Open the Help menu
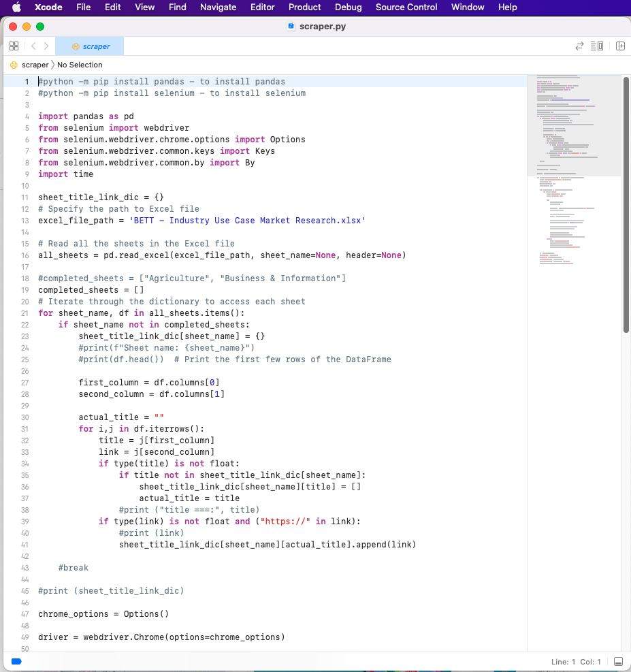Screen dimensions: 631x672 coord(508,7)
